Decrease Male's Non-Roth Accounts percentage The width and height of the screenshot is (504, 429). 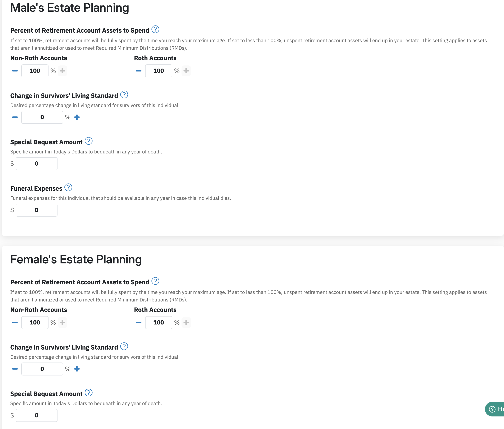pos(15,71)
